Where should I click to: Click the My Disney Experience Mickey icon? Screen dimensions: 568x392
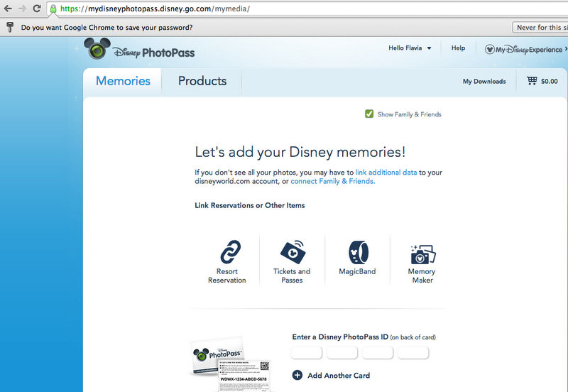point(489,49)
